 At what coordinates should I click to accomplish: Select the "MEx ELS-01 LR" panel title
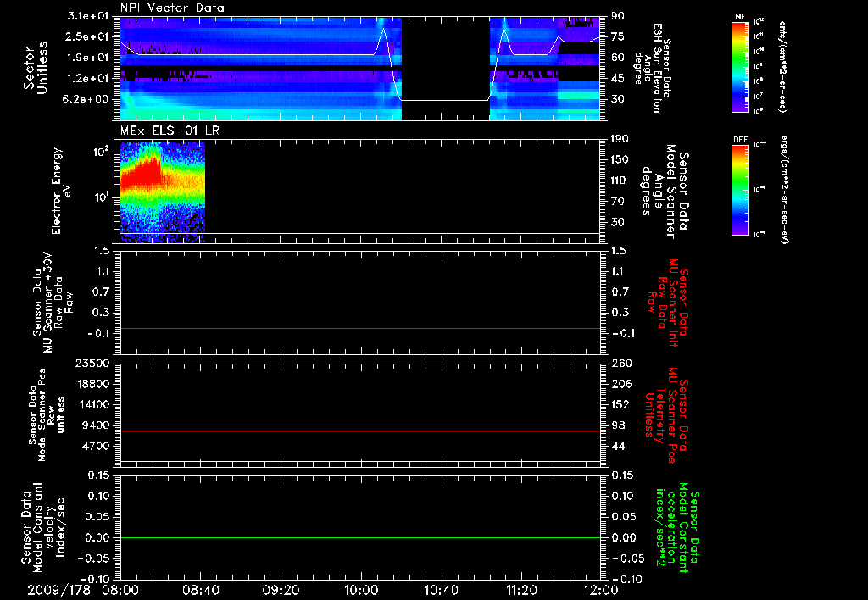pyautogui.click(x=170, y=131)
